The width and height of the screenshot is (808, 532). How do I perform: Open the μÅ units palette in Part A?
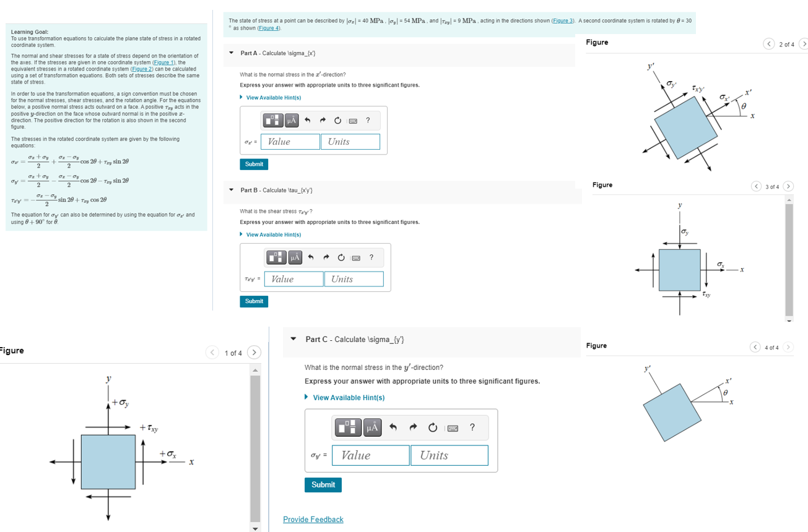[x=293, y=120]
